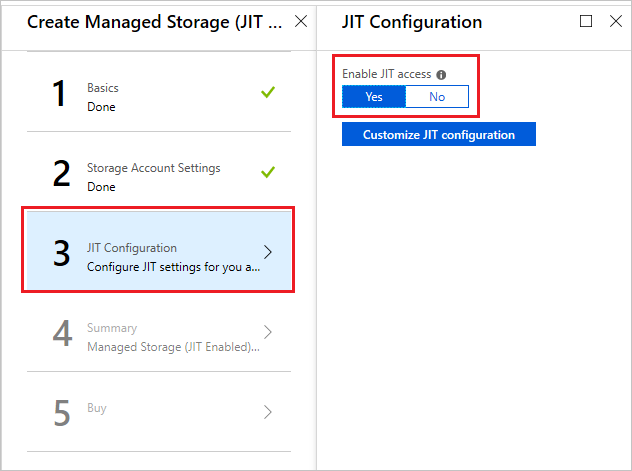Close the Create Managed Storage blade
The image size is (632, 471).
(x=301, y=21)
